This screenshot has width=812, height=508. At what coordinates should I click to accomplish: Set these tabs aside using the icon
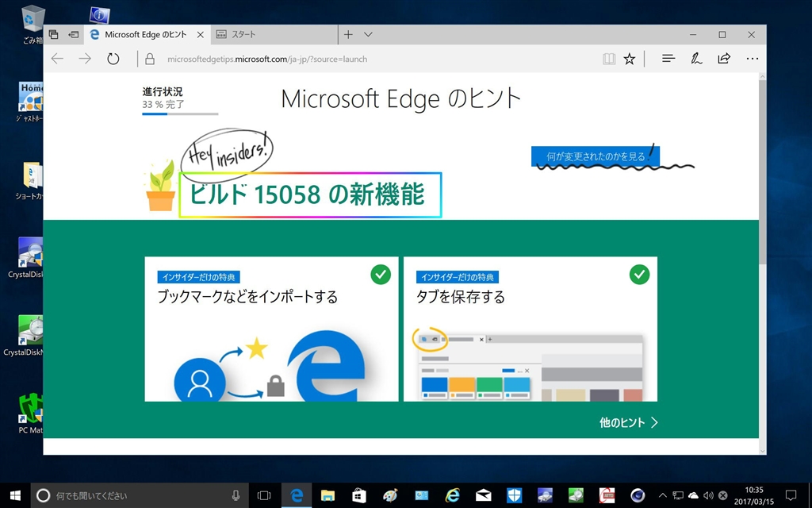click(74, 35)
